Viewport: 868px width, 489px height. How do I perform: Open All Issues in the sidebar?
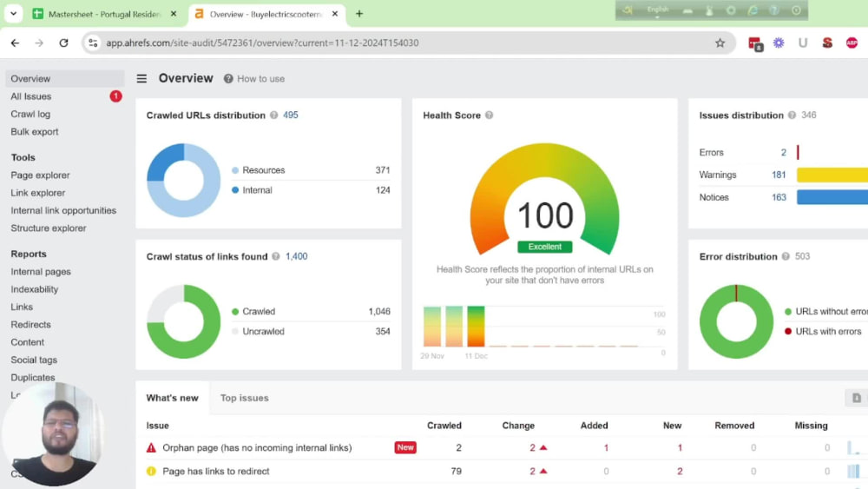[31, 96]
